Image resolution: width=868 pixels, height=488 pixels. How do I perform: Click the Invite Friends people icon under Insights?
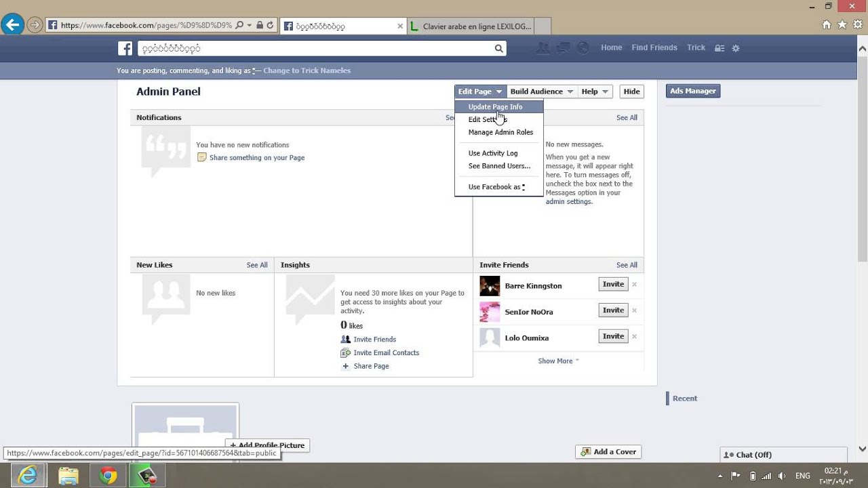[x=346, y=340]
